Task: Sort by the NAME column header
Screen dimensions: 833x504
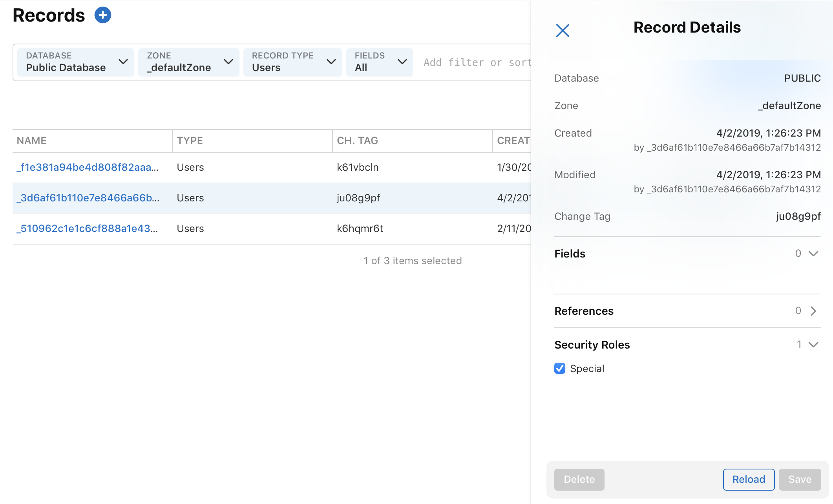Action: click(32, 141)
